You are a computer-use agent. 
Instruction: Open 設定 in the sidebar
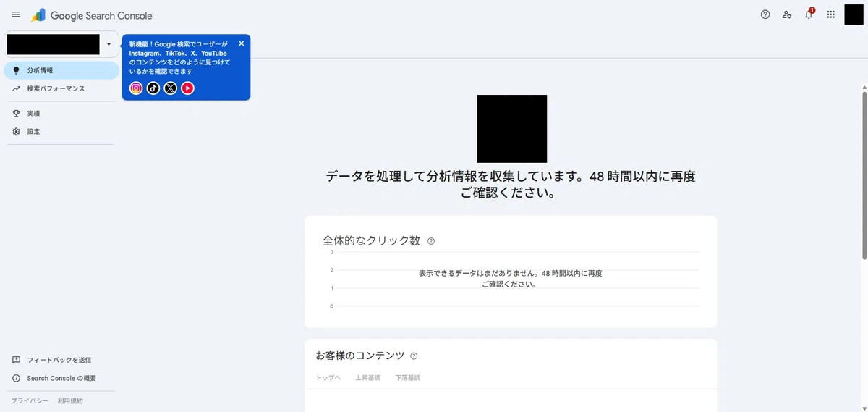point(61,132)
